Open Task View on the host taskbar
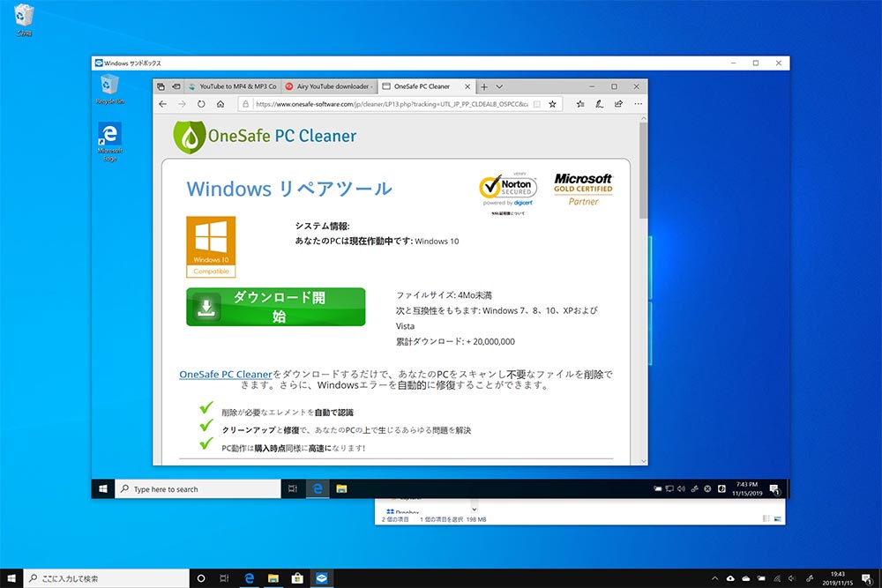This screenshot has height=588, width=882. coord(224,578)
